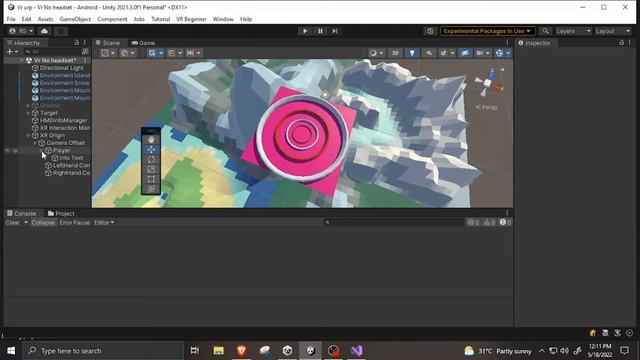Expand the Target object in Hierarchy
Image resolution: width=640 pixels, height=360 pixels.
coord(28,113)
